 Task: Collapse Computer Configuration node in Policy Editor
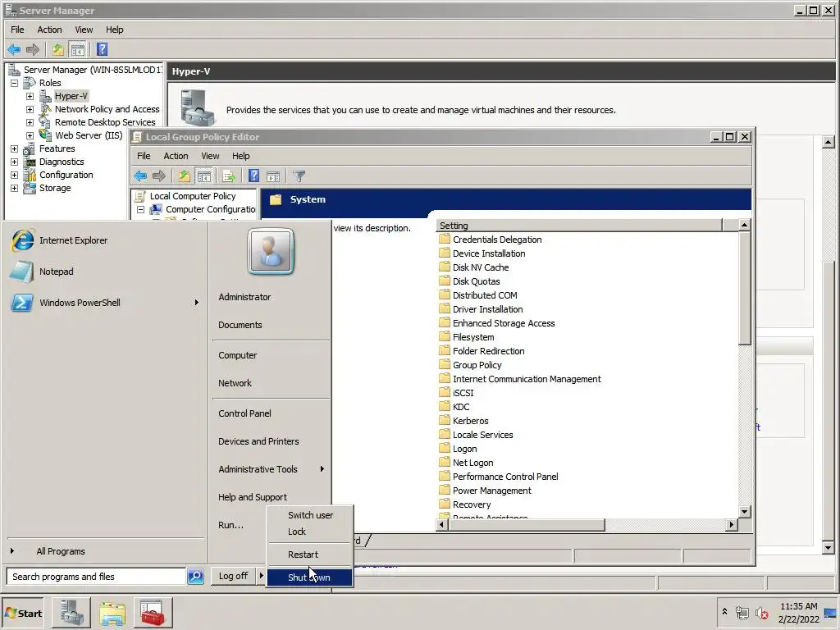click(140, 209)
